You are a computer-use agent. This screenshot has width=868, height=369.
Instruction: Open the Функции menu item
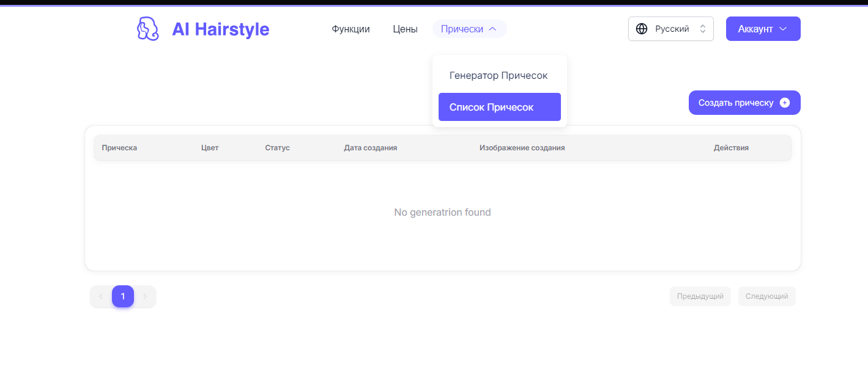coord(351,29)
